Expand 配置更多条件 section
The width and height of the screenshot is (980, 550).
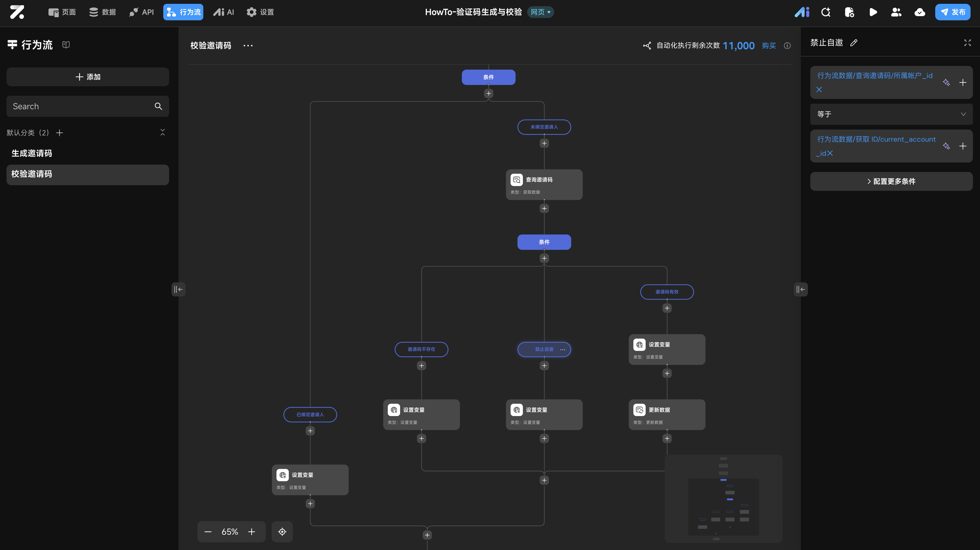[x=891, y=181]
